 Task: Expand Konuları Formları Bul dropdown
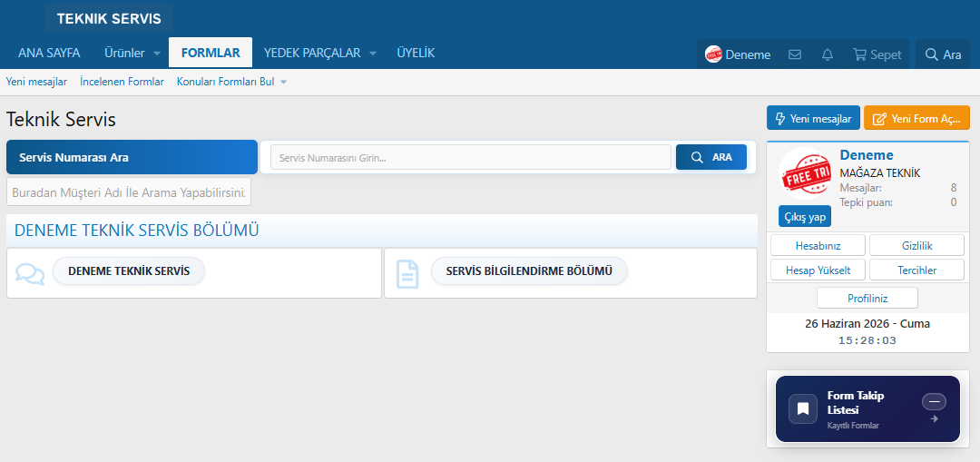283,82
